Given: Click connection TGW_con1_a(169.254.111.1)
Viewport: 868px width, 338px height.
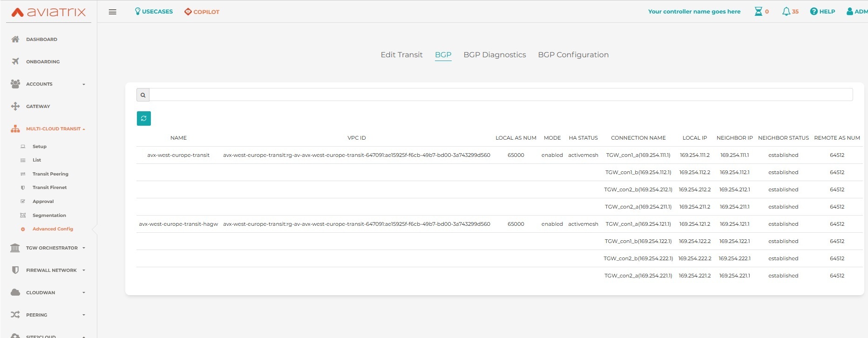Looking at the screenshot, I should coord(638,155).
